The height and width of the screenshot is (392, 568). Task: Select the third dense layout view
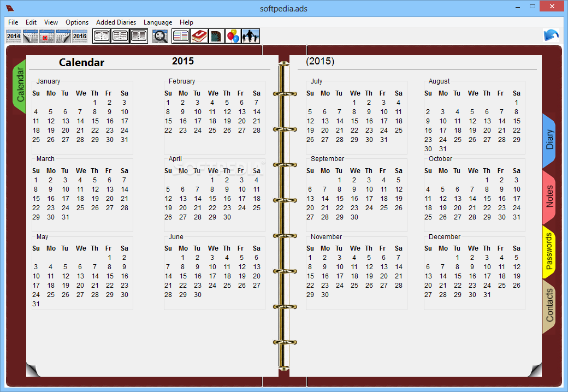pyautogui.click(x=139, y=36)
